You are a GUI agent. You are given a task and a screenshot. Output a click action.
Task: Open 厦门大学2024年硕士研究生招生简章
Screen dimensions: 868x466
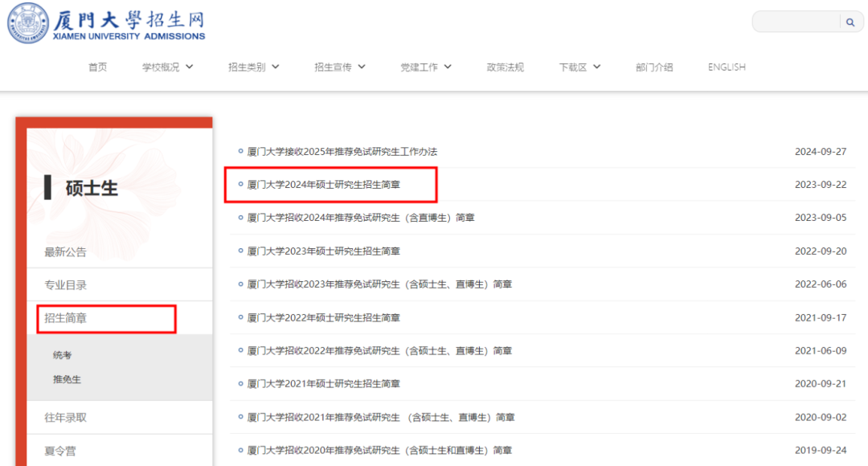[323, 185]
